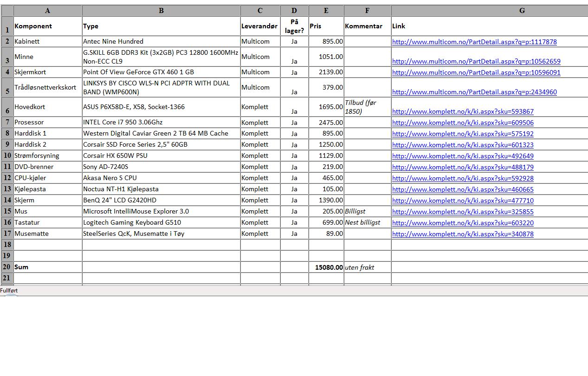
Task: Click the Type header cell
Action: [161, 26]
